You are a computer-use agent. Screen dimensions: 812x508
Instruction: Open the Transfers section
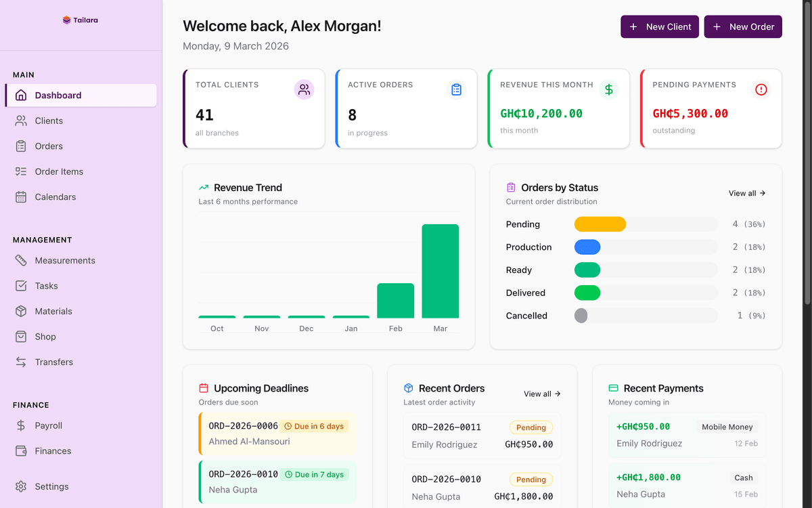[x=54, y=362]
